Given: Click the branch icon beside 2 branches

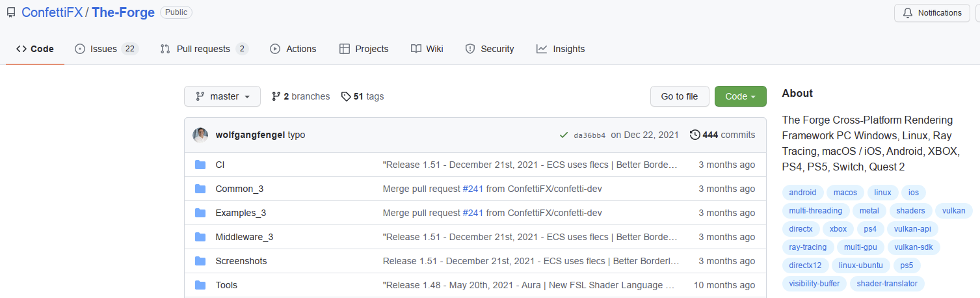Looking at the screenshot, I should pyautogui.click(x=276, y=96).
